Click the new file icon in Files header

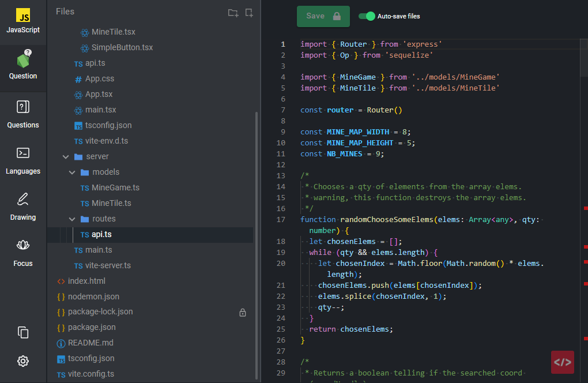click(x=249, y=13)
